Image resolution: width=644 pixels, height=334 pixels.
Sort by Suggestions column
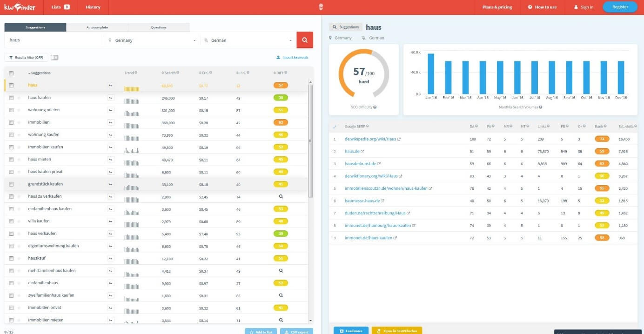(40, 73)
